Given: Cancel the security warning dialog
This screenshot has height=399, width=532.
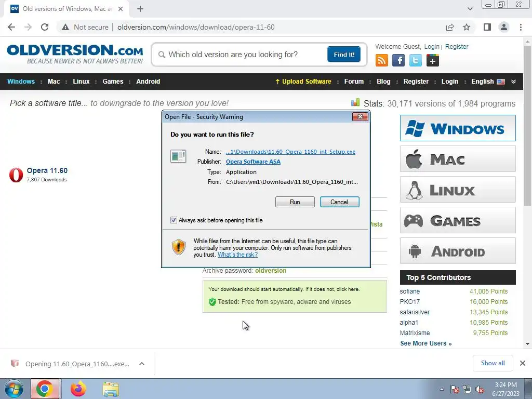Looking at the screenshot, I should click(x=339, y=202).
